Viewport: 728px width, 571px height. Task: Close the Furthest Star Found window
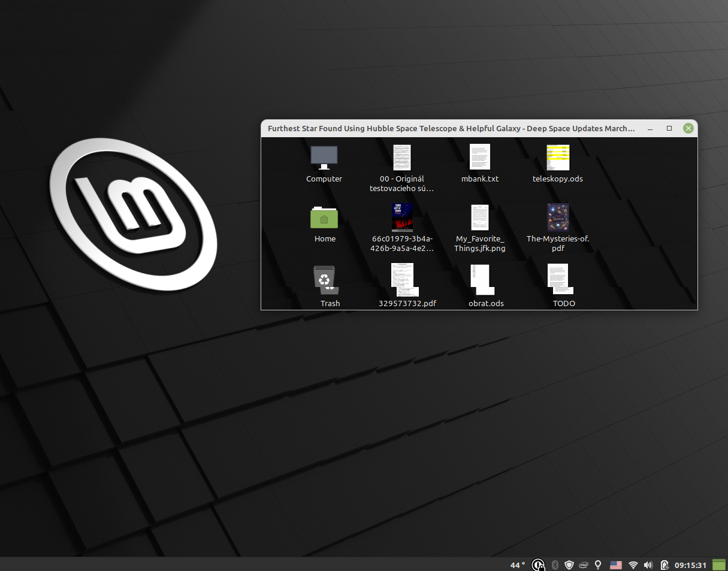click(x=688, y=128)
